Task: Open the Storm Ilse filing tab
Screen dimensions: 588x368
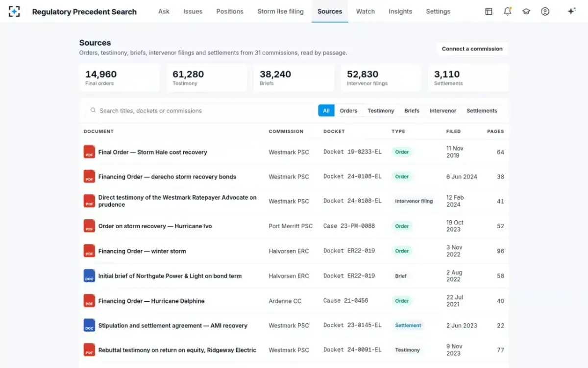Action: pos(280,11)
